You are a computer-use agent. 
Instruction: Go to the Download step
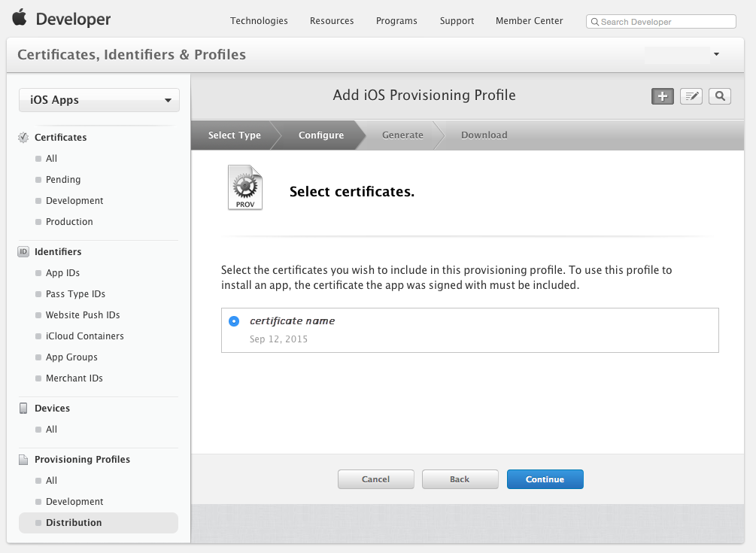click(484, 135)
